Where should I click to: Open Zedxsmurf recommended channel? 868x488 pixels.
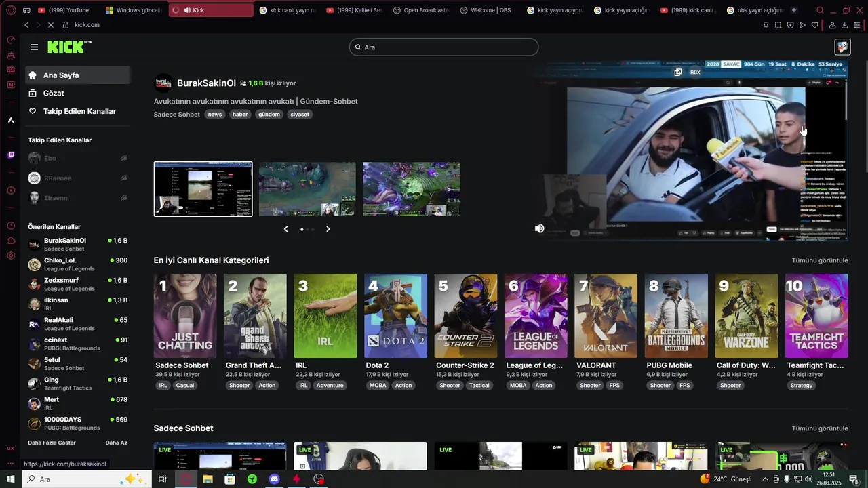pyautogui.click(x=78, y=284)
